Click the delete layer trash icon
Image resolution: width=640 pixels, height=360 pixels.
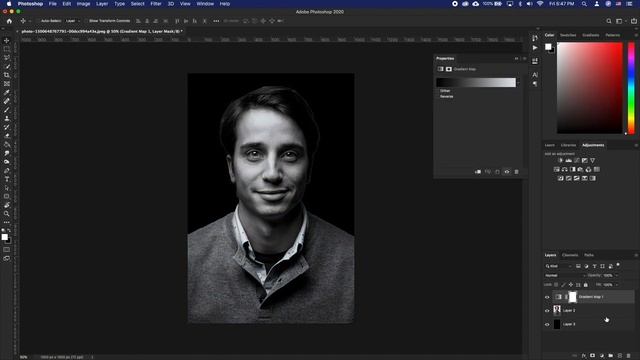pos(629,356)
